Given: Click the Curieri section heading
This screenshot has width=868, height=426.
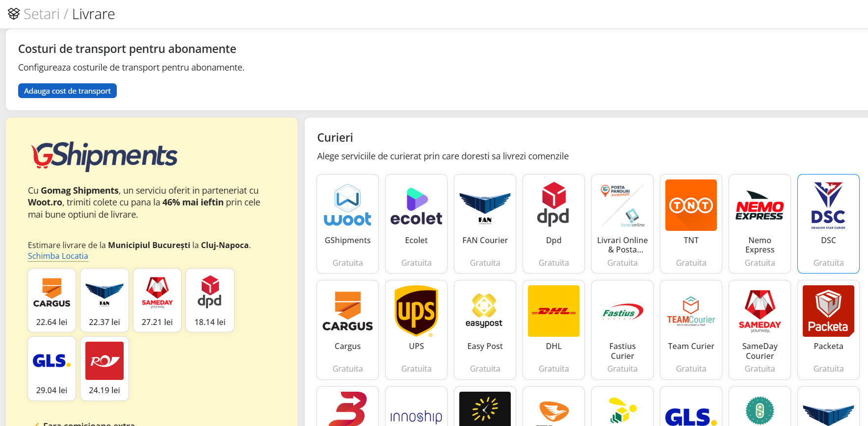Looking at the screenshot, I should pos(335,138).
